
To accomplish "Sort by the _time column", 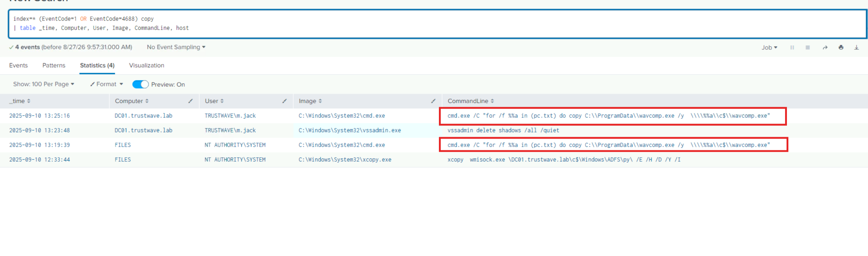I will (x=20, y=101).
